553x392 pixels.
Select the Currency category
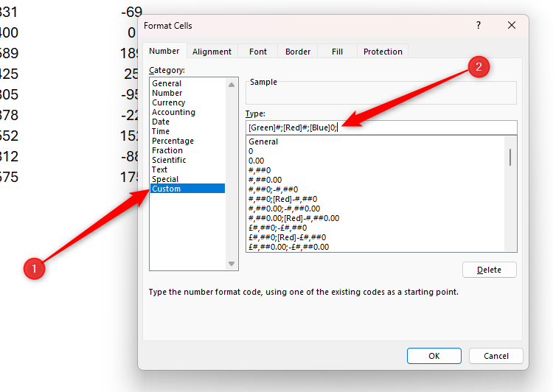[x=168, y=103]
